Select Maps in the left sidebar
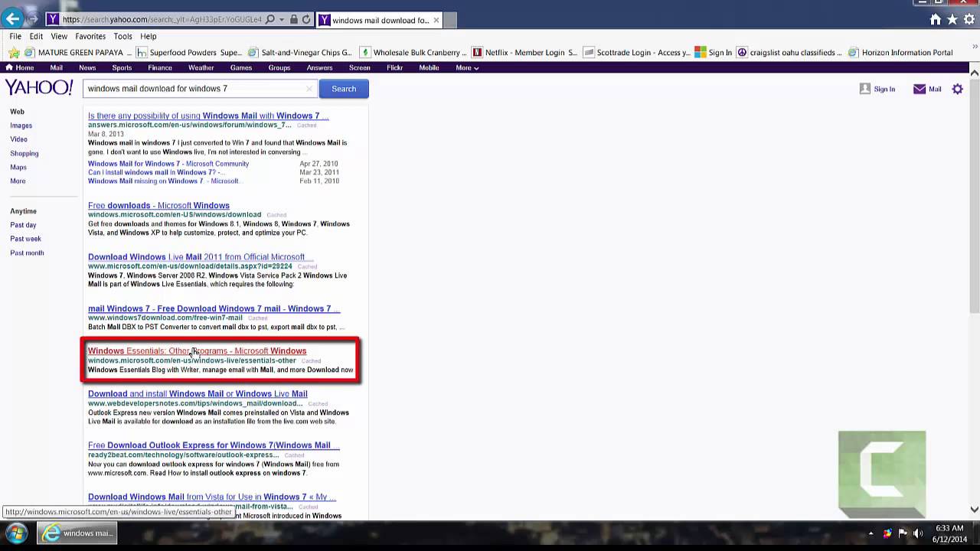This screenshot has height=551, width=980. coord(18,167)
